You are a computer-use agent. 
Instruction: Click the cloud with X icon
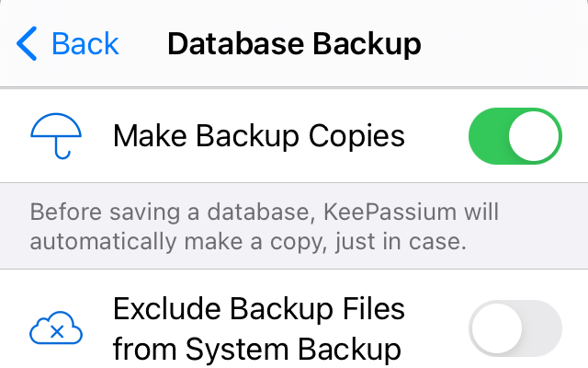(x=56, y=328)
